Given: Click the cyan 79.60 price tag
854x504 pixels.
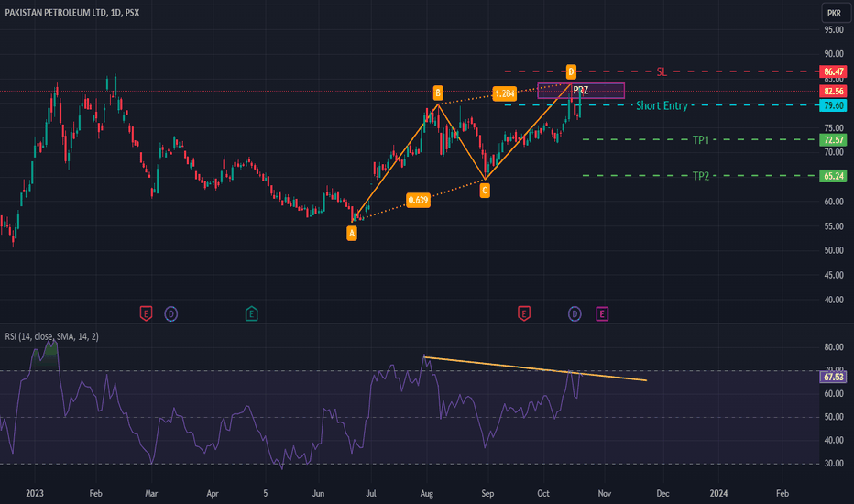Looking at the screenshot, I should point(833,105).
